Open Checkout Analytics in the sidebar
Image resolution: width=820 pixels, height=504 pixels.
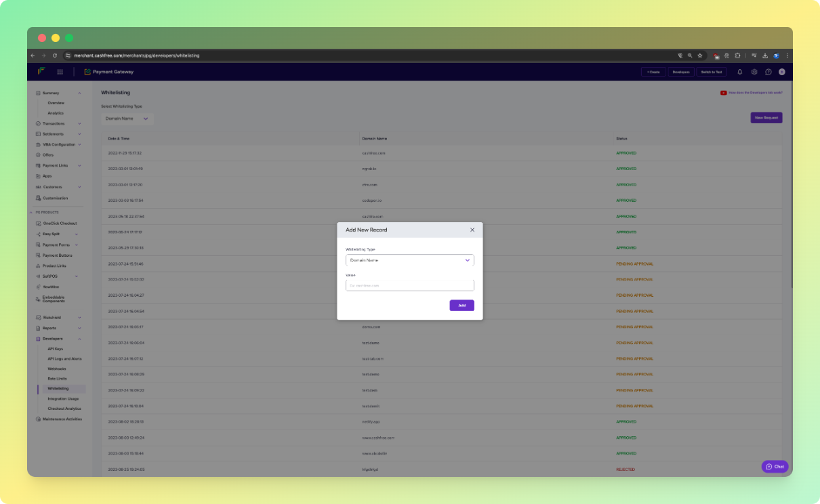point(64,408)
